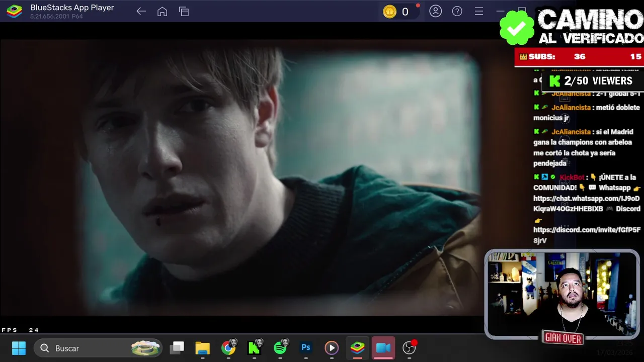Viewport: 644px width, 362px height.
Task: Open the Windows Start menu
Action: tap(19, 348)
